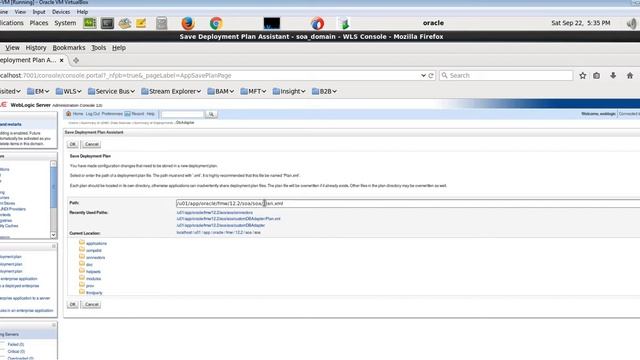Expand the Service Bus bookmarks folder
Image resolution: width=640 pixels, height=360 pixels.
pos(111,91)
